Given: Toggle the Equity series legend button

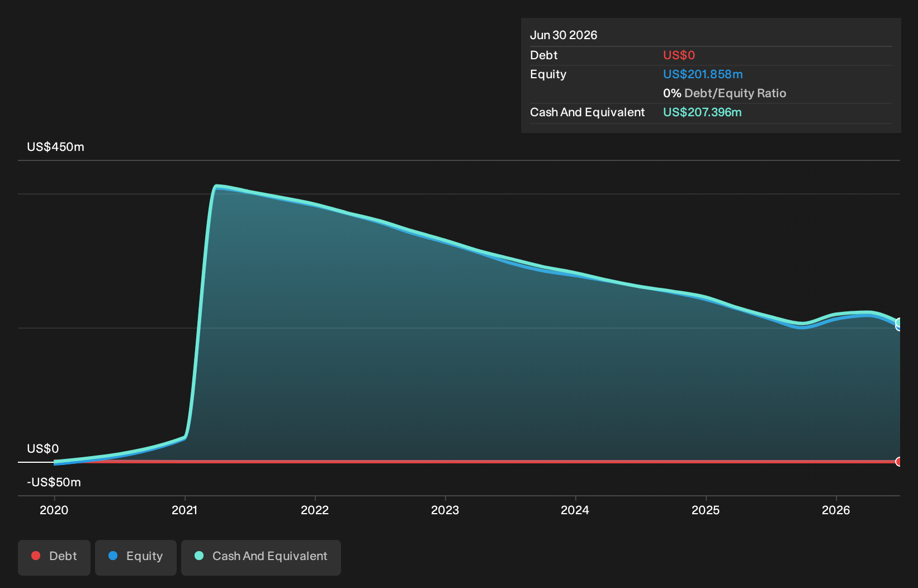Looking at the screenshot, I should click(136, 557).
